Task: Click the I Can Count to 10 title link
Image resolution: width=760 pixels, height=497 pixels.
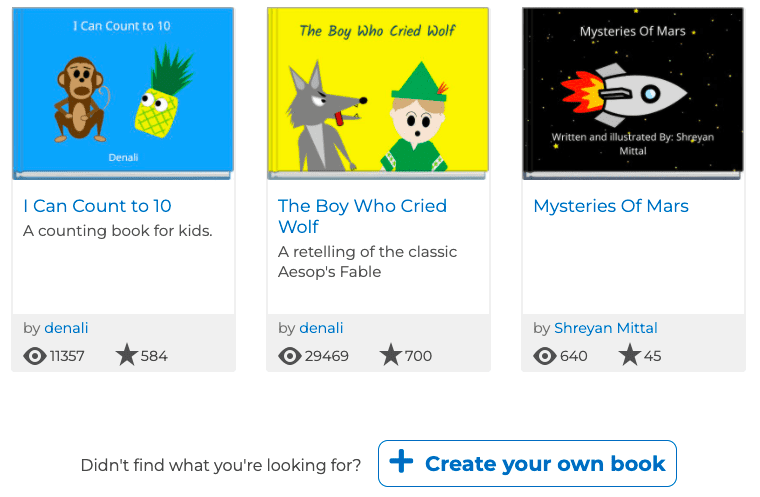Action: coord(98,206)
